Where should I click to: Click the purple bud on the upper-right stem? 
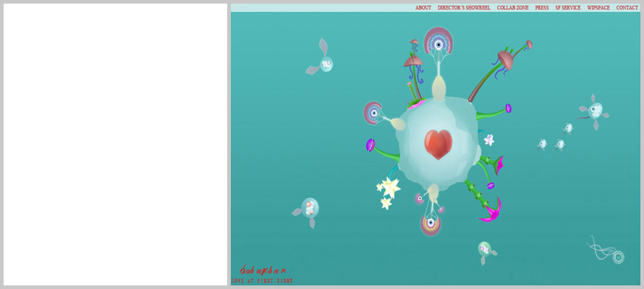pyautogui.click(x=509, y=108)
